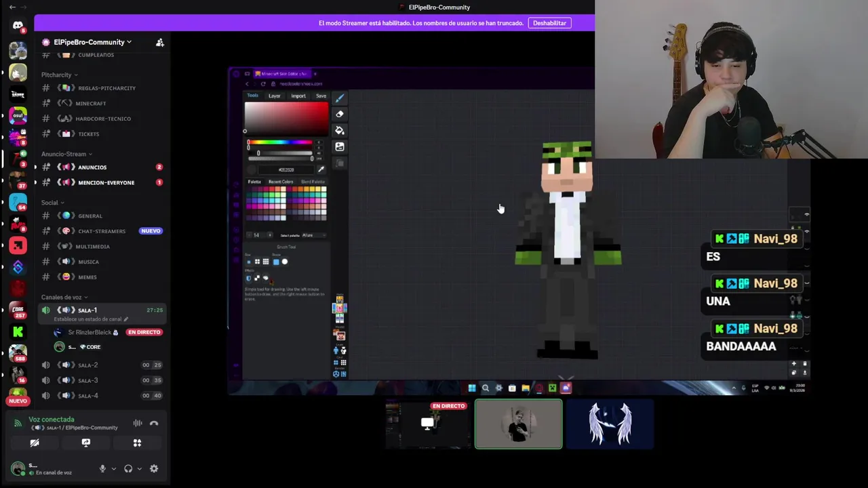This screenshot has height=488, width=868.
Task: Click the EN DIRECTO badge for Sr RinzlerBleick
Action: (x=144, y=333)
